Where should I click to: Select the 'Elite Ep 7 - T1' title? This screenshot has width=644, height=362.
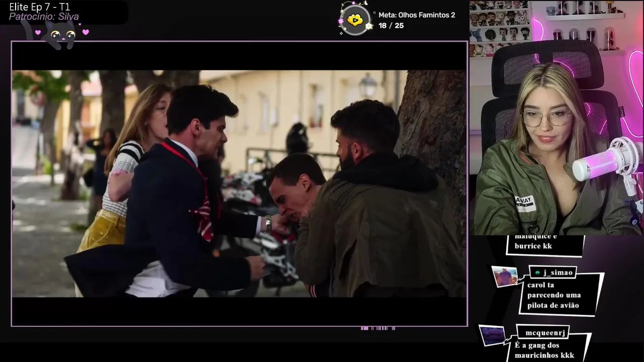(x=40, y=7)
